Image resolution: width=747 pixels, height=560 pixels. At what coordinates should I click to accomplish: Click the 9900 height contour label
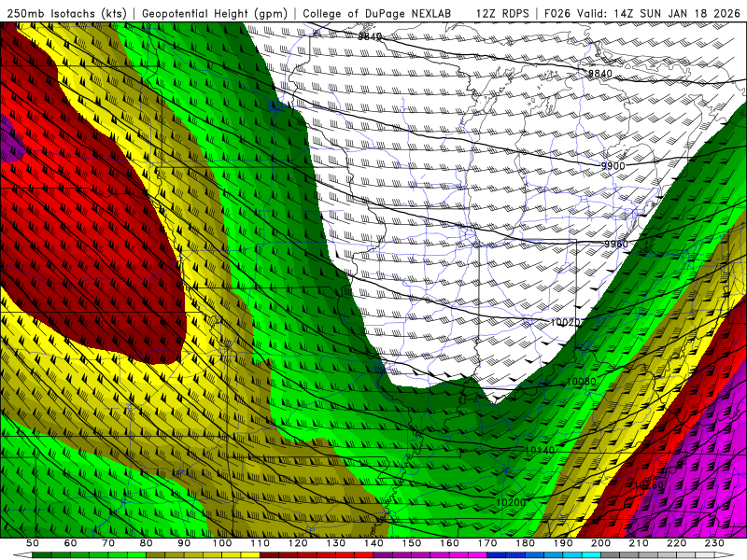613,166
